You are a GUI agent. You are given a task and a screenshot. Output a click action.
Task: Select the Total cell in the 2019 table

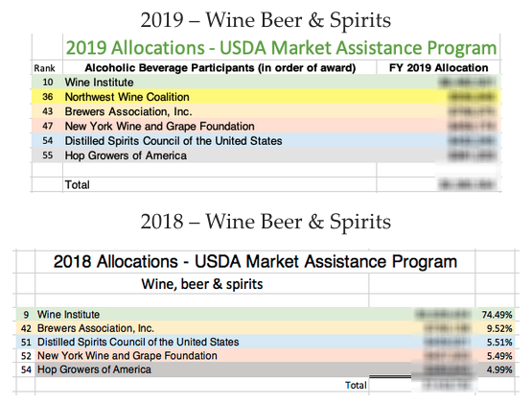(78, 184)
